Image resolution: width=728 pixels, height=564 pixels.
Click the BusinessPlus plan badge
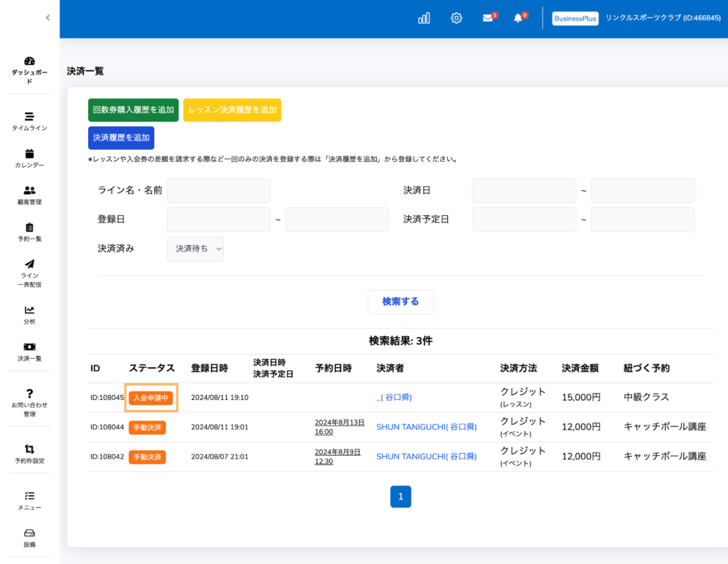(575, 18)
